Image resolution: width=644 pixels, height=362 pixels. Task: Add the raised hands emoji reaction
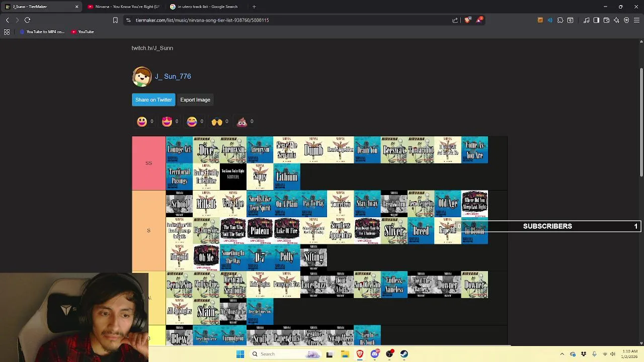(217, 121)
